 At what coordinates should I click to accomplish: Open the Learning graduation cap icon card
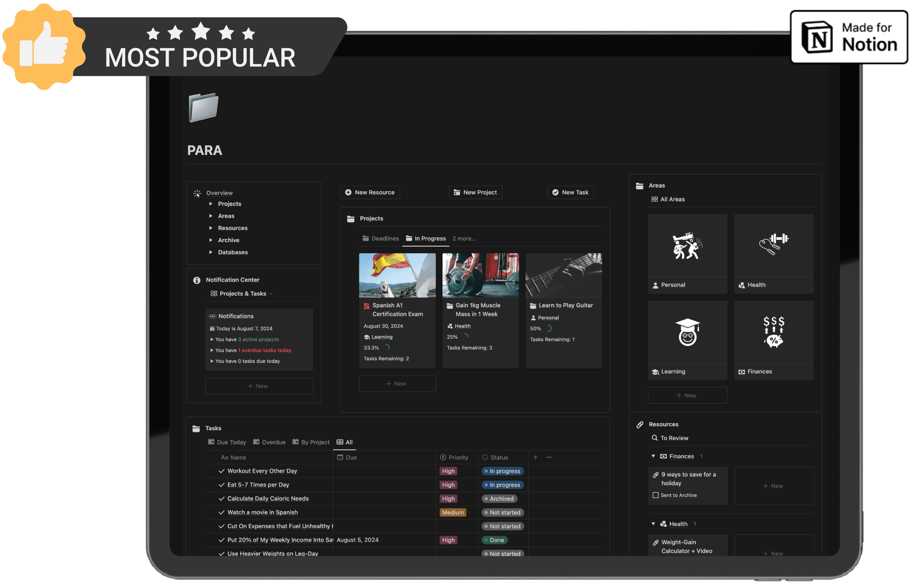[687, 332]
